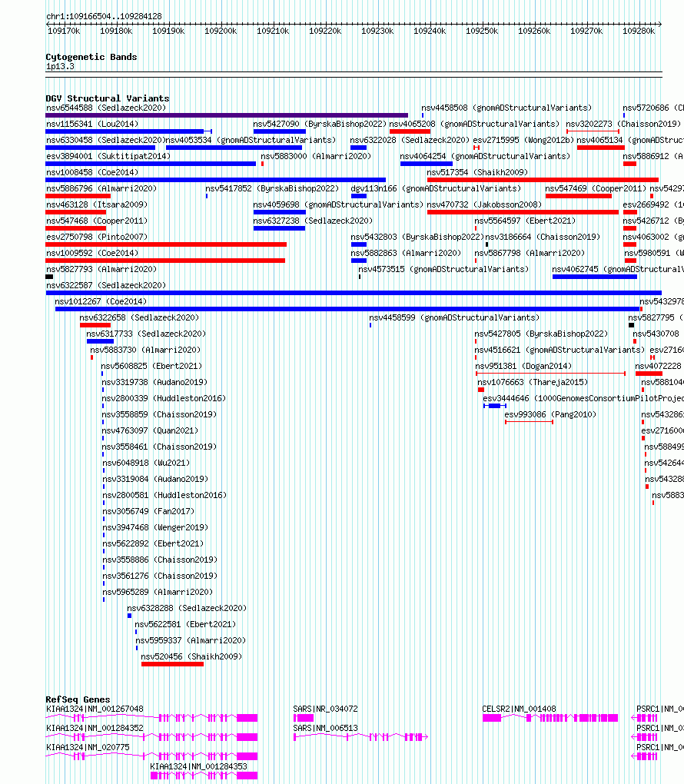
Task: Open nsv4064254 gnomAD variant
Action: (x=485, y=157)
